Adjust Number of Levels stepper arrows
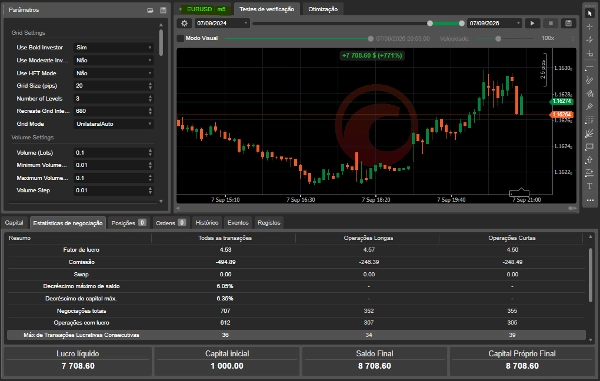This screenshot has height=381, width=600. coord(150,99)
